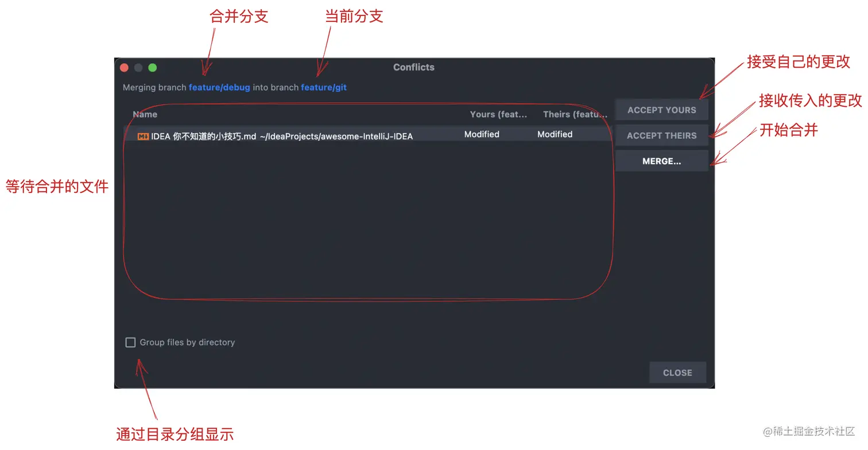This screenshot has width=868, height=450.
Task: Click the gray minimize window button
Action: click(138, 68)
